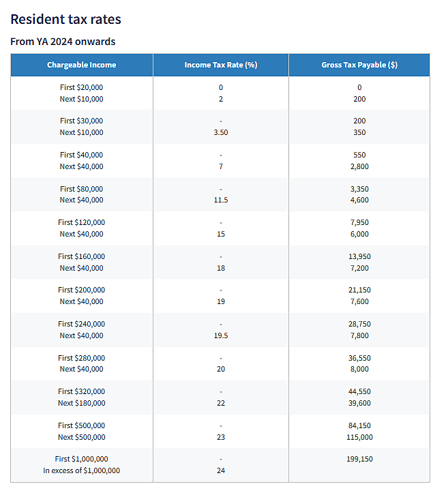Viewport: 448px width, 497px height.
Task: Select In excess of $1,000,000 text
Action: (x=81, y=470)
